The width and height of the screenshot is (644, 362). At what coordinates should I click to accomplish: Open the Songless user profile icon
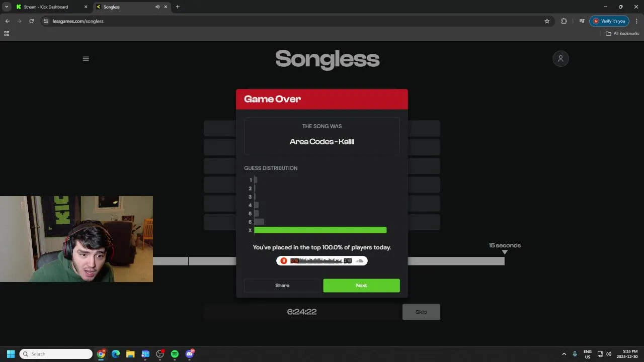(560, 59)
